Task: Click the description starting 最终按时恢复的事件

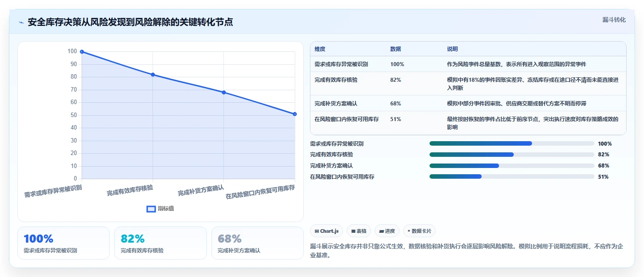Action: 533,123
